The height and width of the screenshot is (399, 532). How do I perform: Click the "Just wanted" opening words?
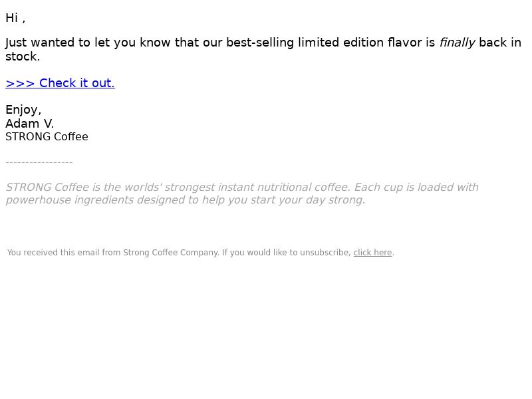40,43
